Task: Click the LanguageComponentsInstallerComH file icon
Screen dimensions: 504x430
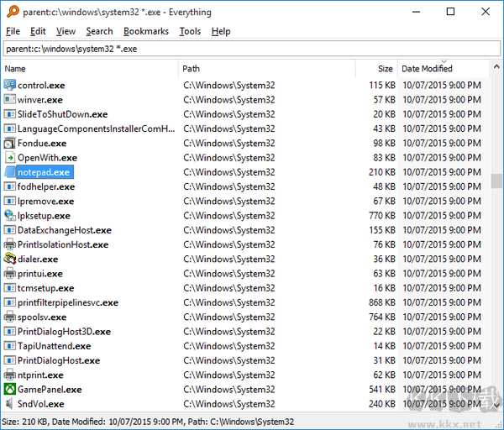Action: point(9,128)
